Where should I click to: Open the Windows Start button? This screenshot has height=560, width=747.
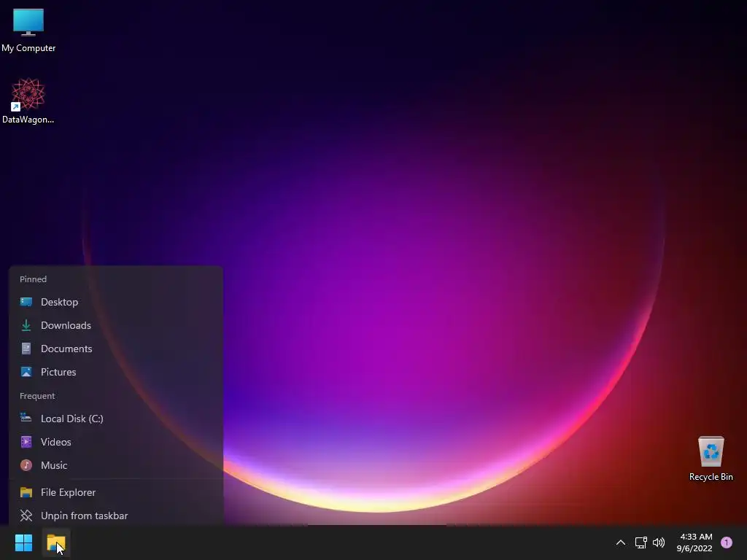point(23,542)
